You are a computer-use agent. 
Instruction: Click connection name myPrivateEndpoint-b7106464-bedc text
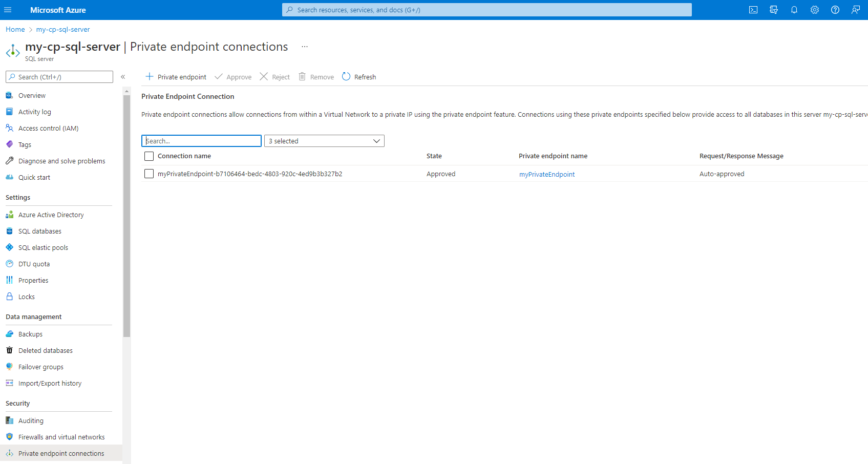coord(250,174)
